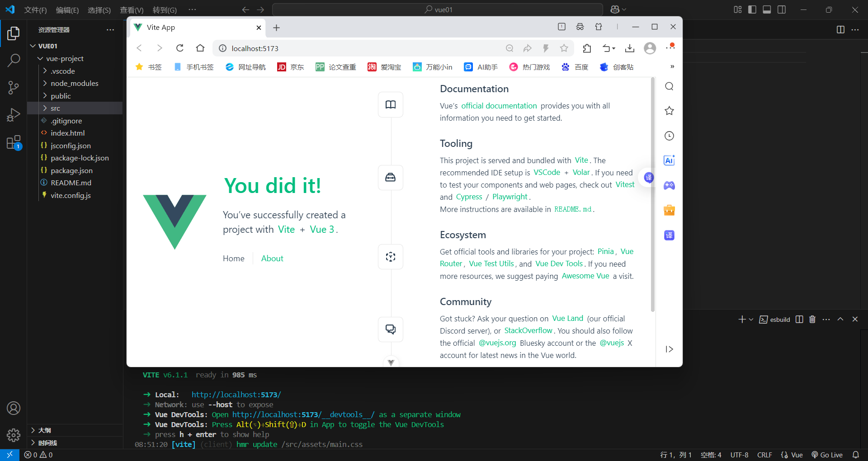Open the StackOverflow link
Viewport: 868px width, 461px height.
pyautogui.click(x=528, y=330)
